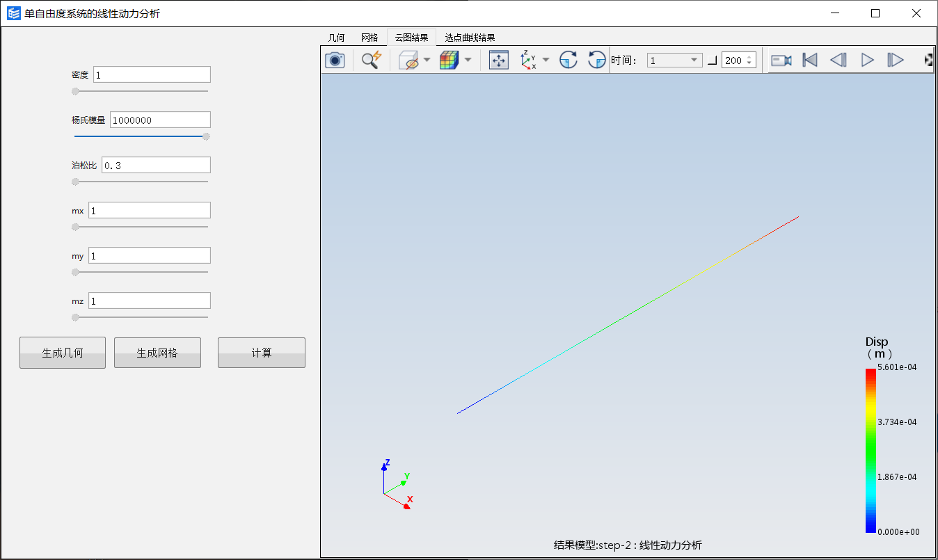Click the 计算 button

(x=262, y=353)
